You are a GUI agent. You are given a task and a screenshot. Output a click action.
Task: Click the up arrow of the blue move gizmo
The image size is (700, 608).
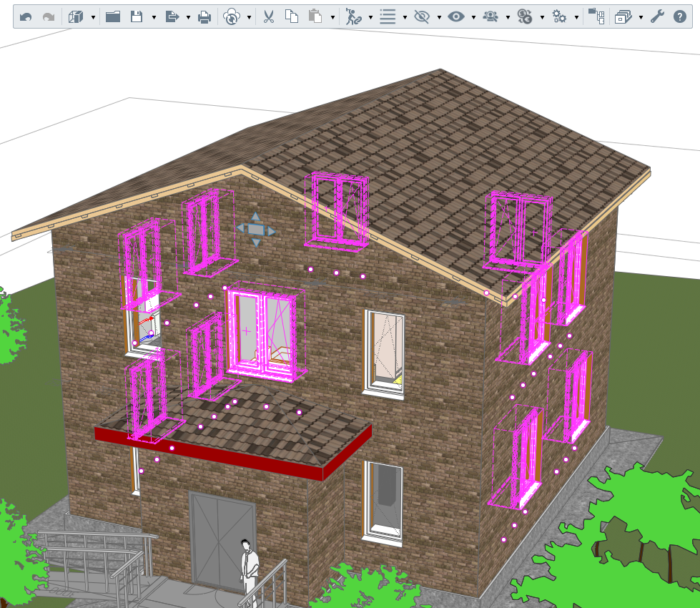256,217
